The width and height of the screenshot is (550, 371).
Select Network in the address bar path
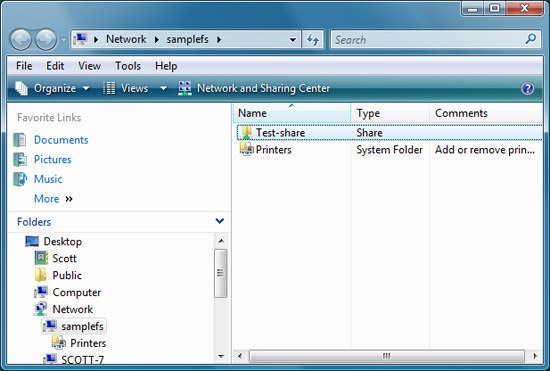coord(126,39)
